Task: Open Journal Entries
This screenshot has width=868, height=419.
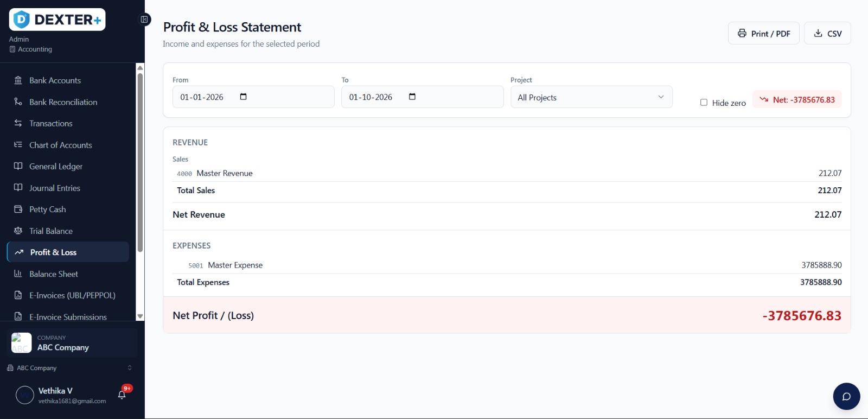Action: tap(68, 188)
